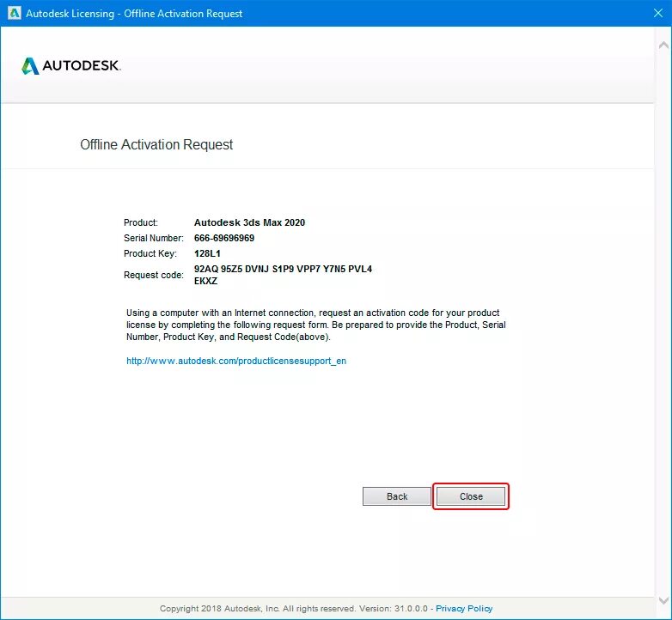Open the productlicensesupport_en link
This screenshot has width=672, height=620.
click(236, 361)
